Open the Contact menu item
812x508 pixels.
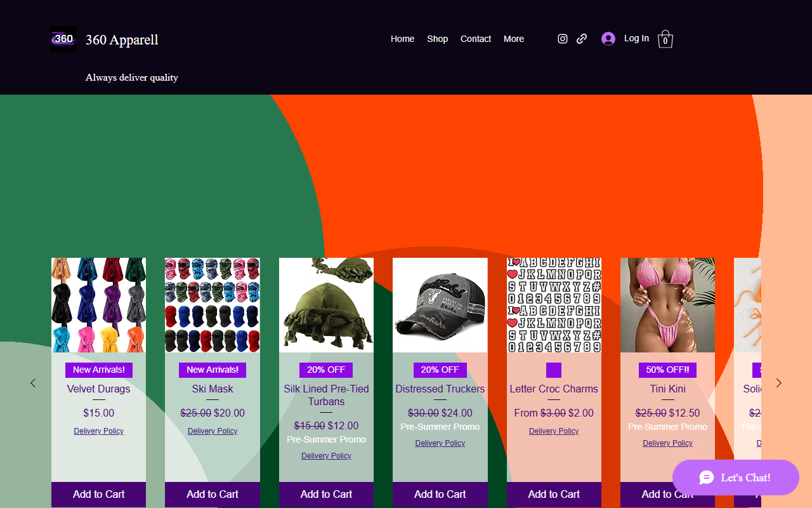[476, 39]
